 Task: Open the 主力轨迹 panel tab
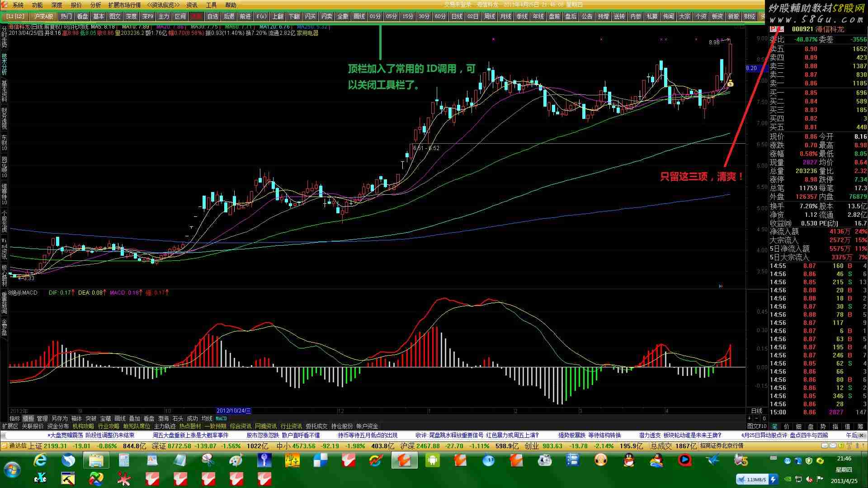tap(165, 426)
